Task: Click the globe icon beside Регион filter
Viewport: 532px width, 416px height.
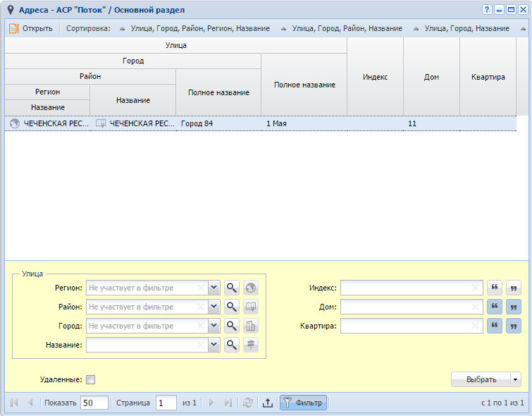Action: 251,288
